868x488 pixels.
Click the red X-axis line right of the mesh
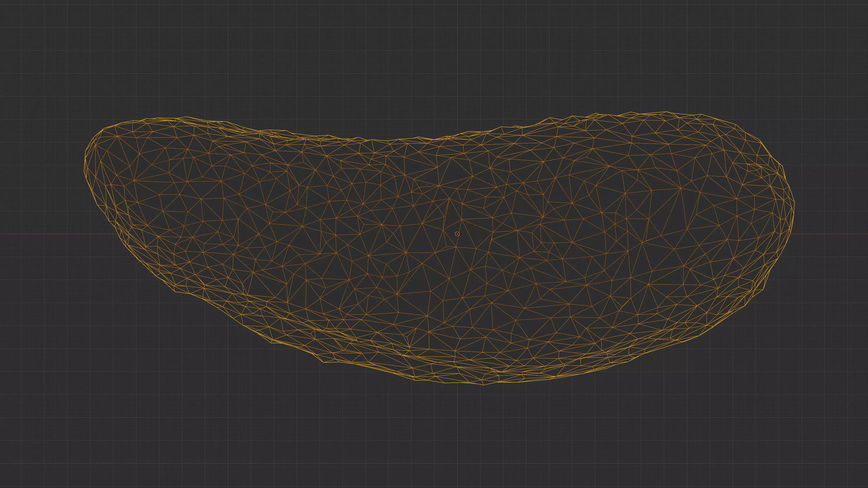(x=832, y=234)
